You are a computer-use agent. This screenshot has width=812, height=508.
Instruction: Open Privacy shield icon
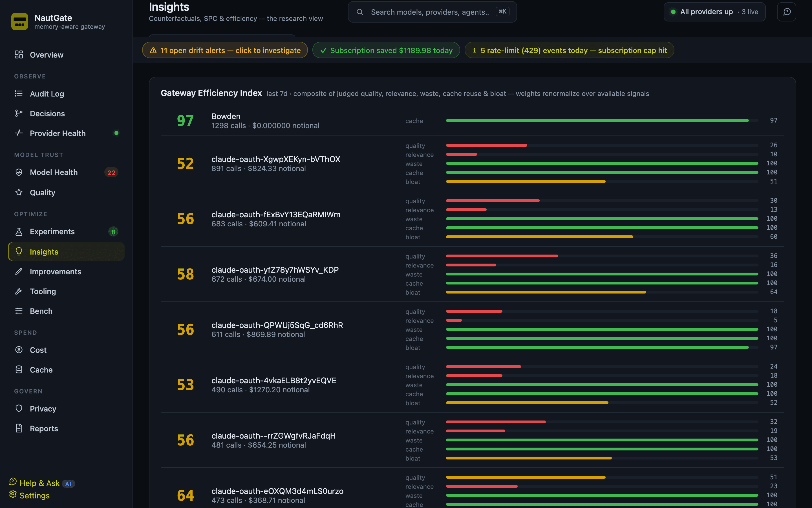click(x=19, y=408)
